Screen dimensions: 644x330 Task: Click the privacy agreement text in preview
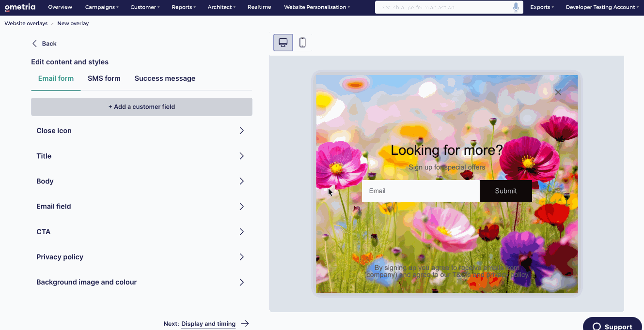(x=447, y=271)
